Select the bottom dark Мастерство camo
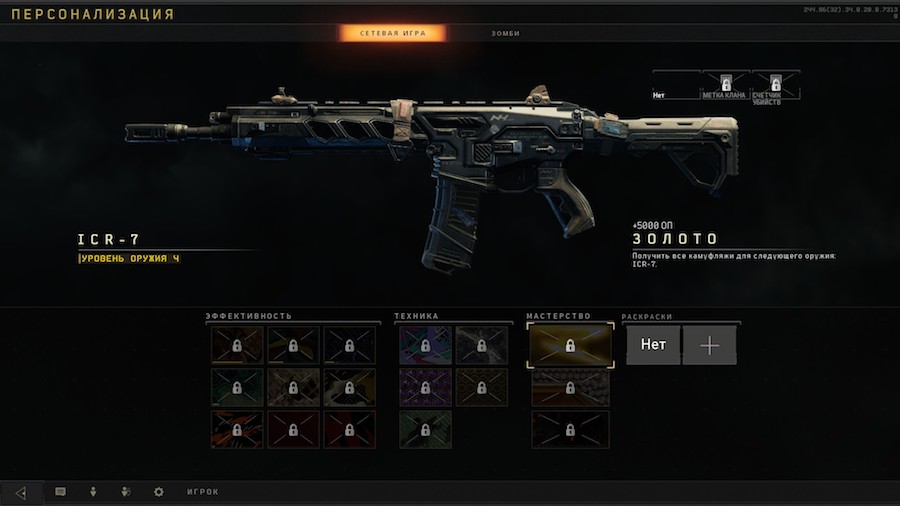900x506 pixels. point(570,429)
